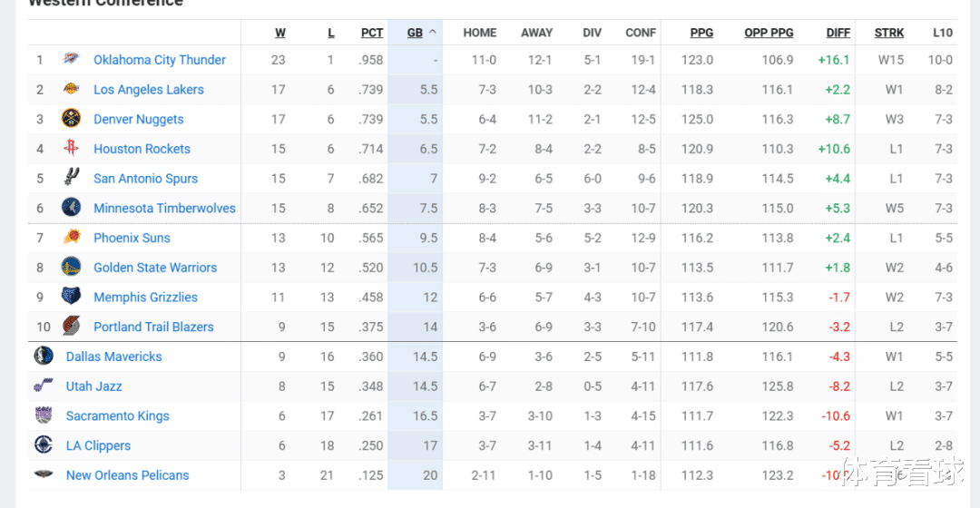Sort by STRK column header
The image size is (980, 508).
point(889,33)
